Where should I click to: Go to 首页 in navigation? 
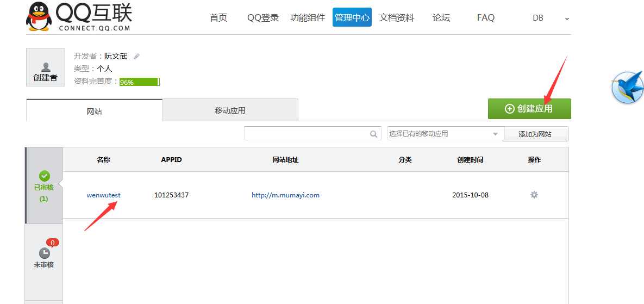[218, 17]
